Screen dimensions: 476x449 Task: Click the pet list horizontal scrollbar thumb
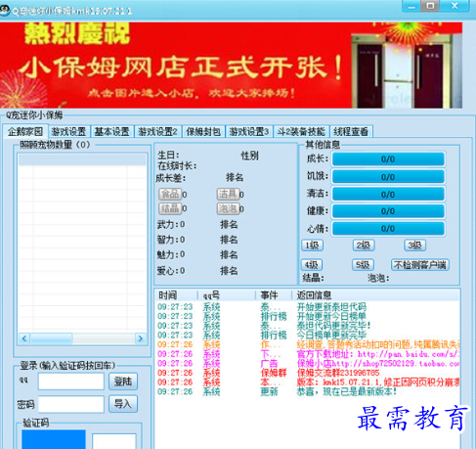pyautogui.click(x=51, y=338)
